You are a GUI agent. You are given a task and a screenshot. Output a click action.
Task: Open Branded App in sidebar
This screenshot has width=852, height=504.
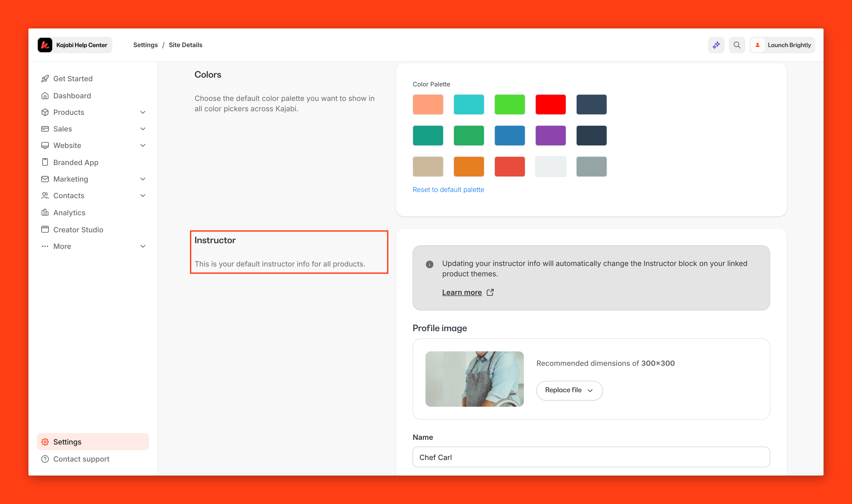(x=75, y=162)
